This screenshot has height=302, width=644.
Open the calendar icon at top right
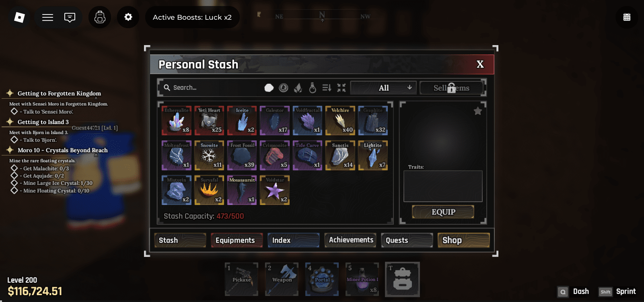[627, 17]
